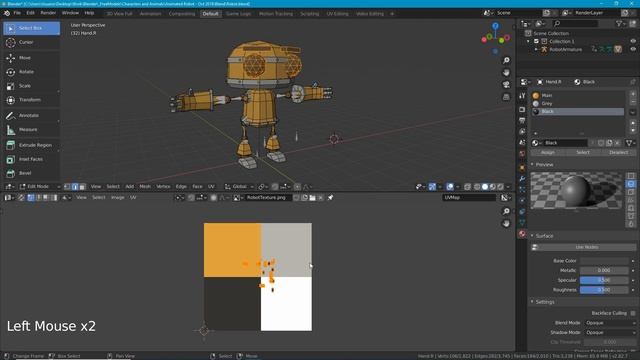
Task: Activate the Select Box tool
Action: tap(31, 28)
